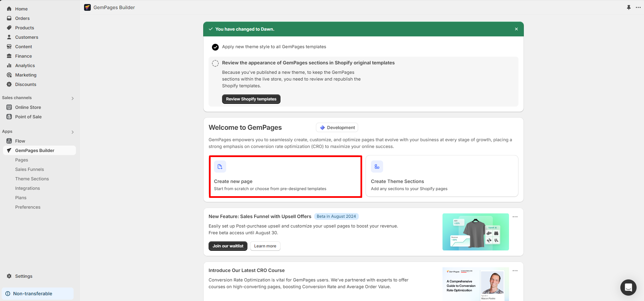The height and width of the screenshot is (301, 644).
Task: Click the Create new page document icon
Action: pos(220,167)
